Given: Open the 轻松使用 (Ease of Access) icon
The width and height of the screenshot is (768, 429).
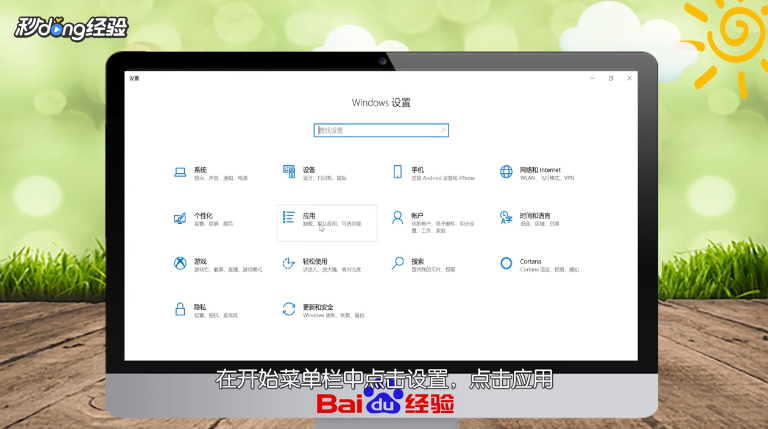Looking at the screenshot, I should (288, 263).
